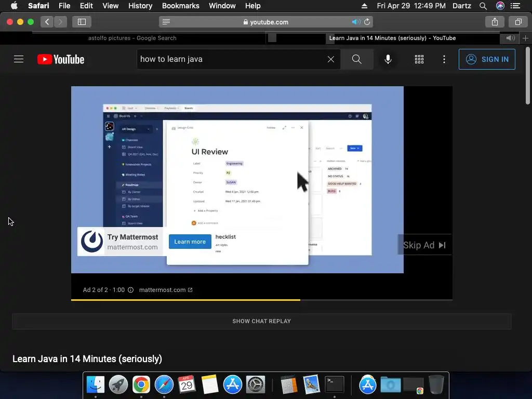This screenshot has width=532, height=399.
Task: Open a new tab with the plus button
Action: click(525, 38)
